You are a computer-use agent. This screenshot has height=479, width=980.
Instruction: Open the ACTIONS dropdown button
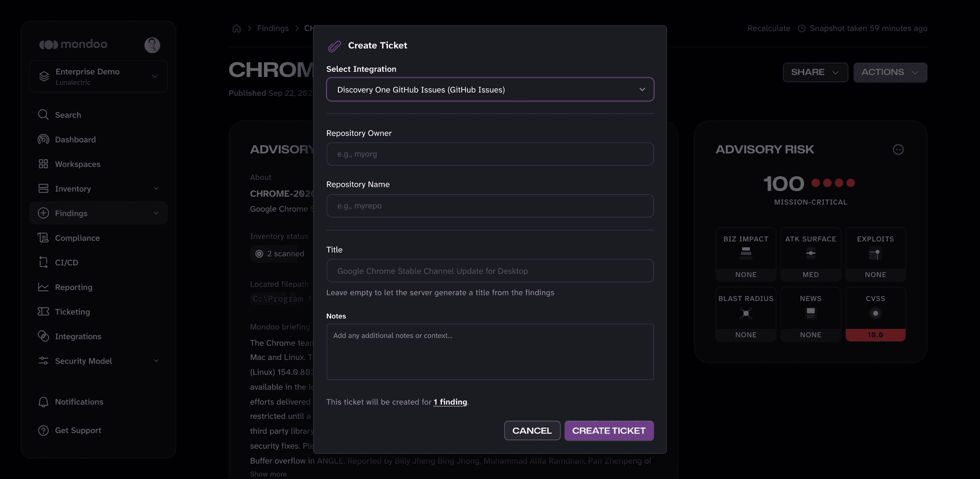(x=891, y=72)
